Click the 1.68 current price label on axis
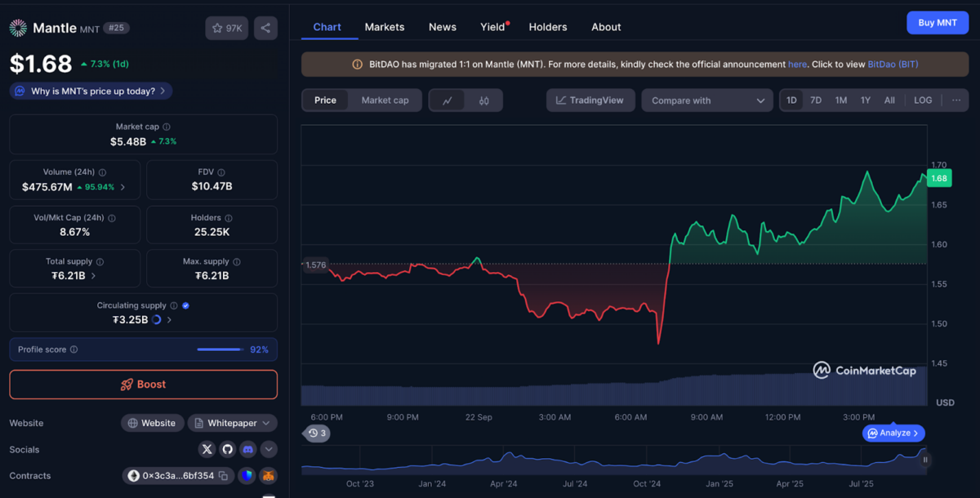Viewport: 980px width, 498px height. [x=939, y=179]
